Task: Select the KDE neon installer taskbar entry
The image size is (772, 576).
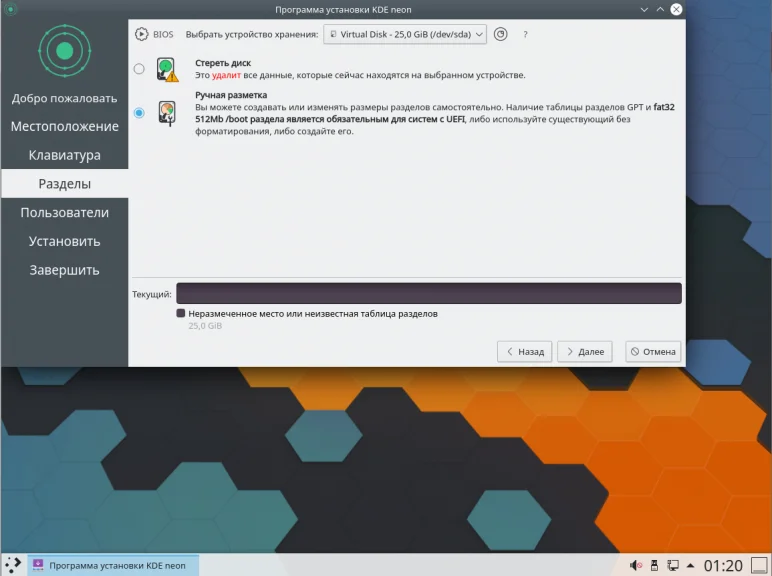Action: click(x=113, y=565)
